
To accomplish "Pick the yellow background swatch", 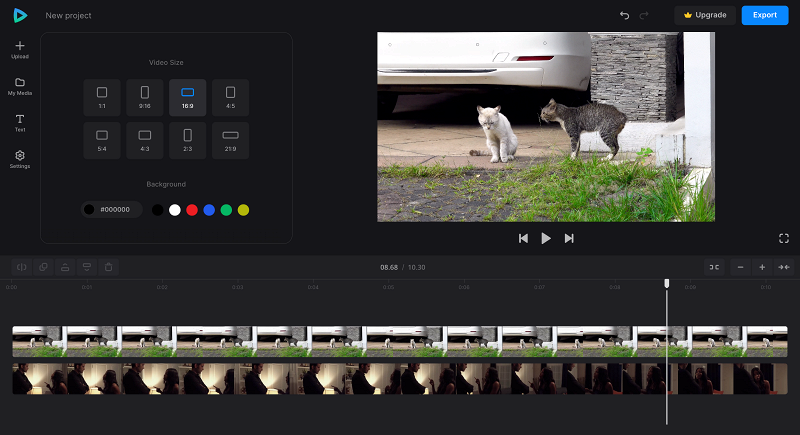I will click(243, 210).
